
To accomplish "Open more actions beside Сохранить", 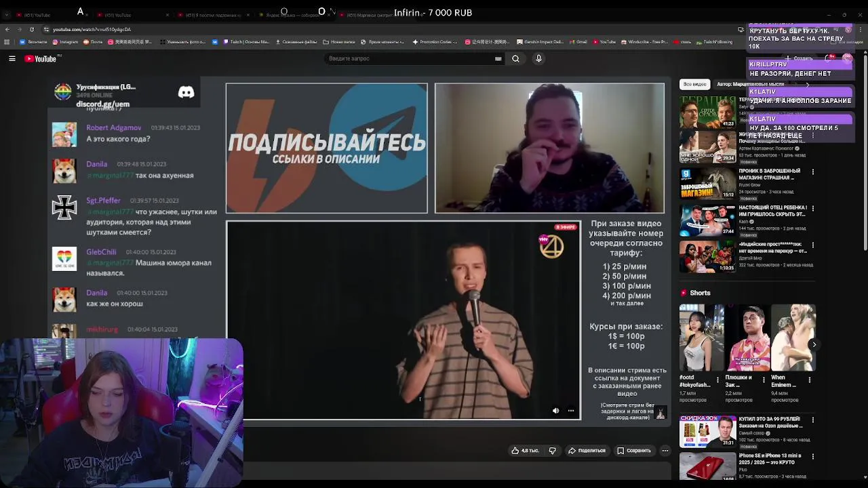I will point(665,451).
